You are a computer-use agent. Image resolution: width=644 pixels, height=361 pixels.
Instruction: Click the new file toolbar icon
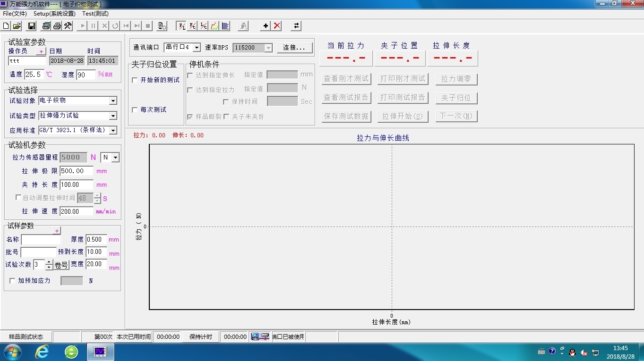point(6,26)
